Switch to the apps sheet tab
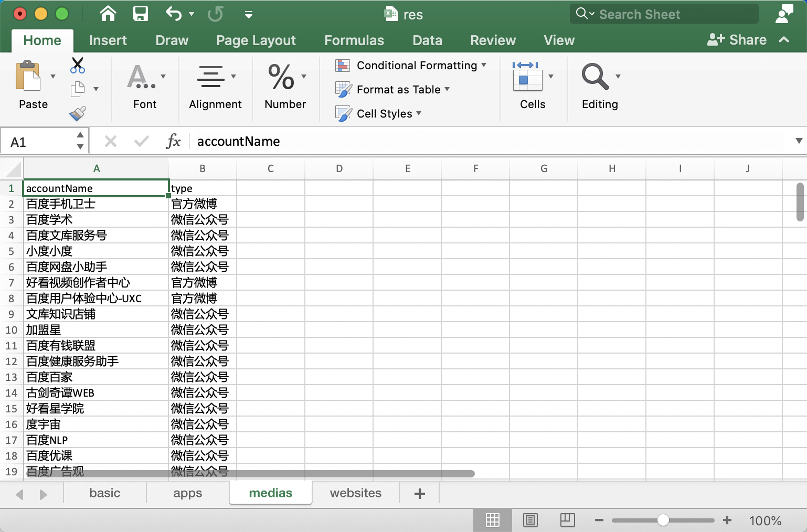The height and width of the screenshot is (532, 807). point(187,493)
